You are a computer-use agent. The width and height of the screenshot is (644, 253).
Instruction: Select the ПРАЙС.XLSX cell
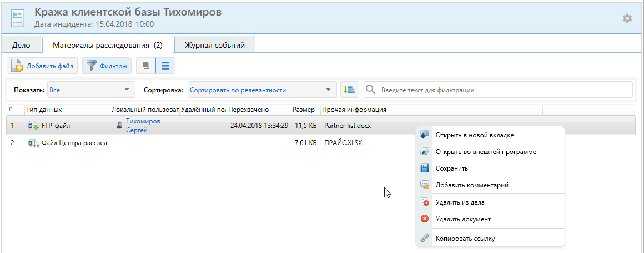[x=343, y=143]
